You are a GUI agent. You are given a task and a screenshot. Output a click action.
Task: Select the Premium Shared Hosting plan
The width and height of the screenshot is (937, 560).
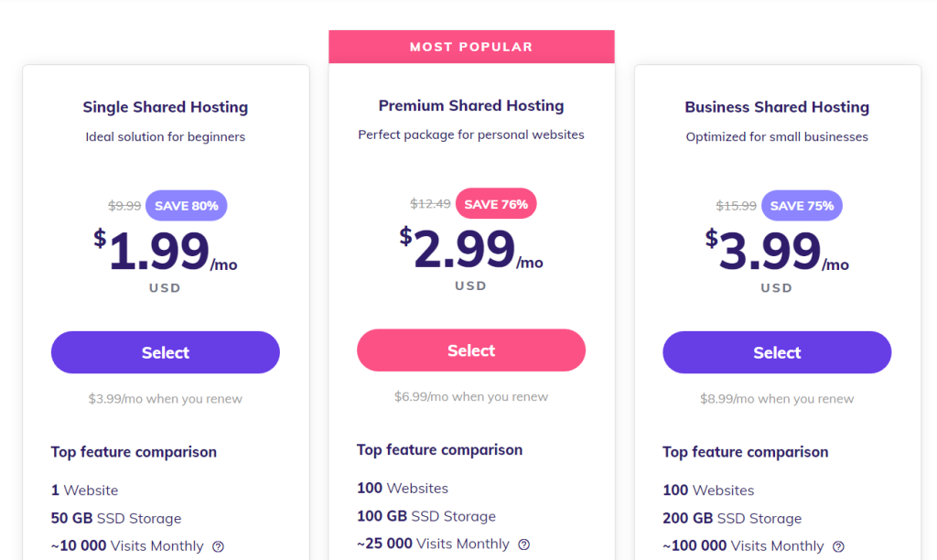(x=471, y=350)
